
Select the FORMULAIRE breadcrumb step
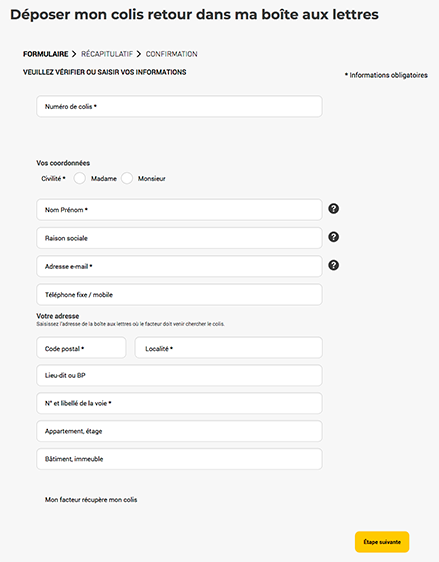click(46, 54)
